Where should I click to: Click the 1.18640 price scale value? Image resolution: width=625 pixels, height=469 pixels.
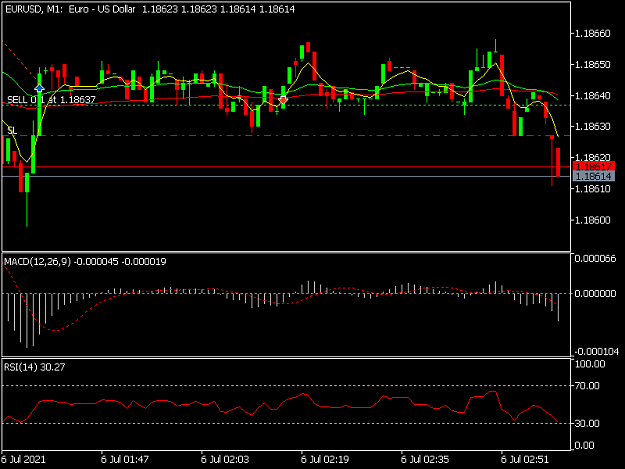coord(593,95)
